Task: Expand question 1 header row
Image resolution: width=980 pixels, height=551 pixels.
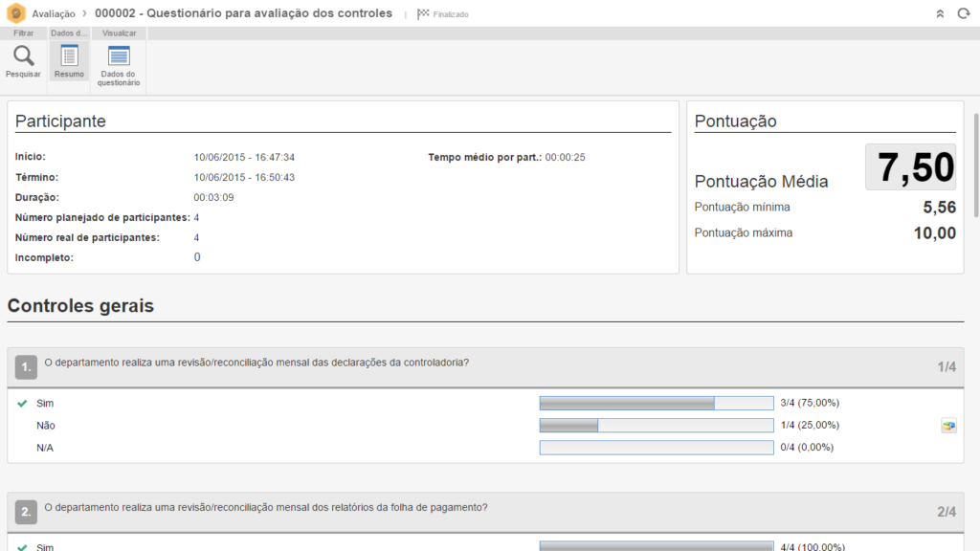Action: coord(479,365)
